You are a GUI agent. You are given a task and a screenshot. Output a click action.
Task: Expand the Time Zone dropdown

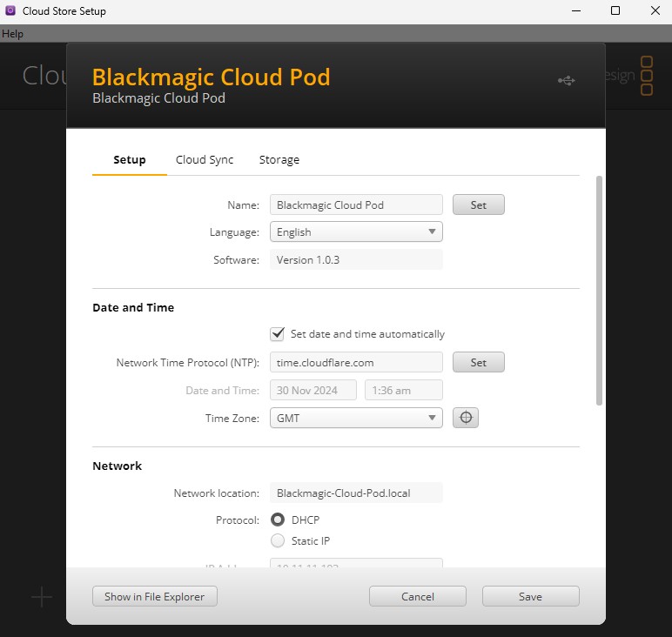coord(356,418)
